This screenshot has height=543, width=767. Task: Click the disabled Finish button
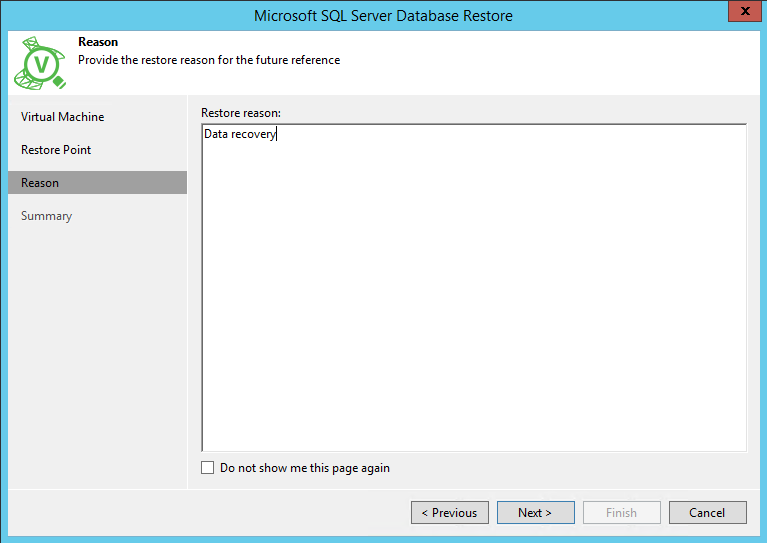tap(622, 512)
